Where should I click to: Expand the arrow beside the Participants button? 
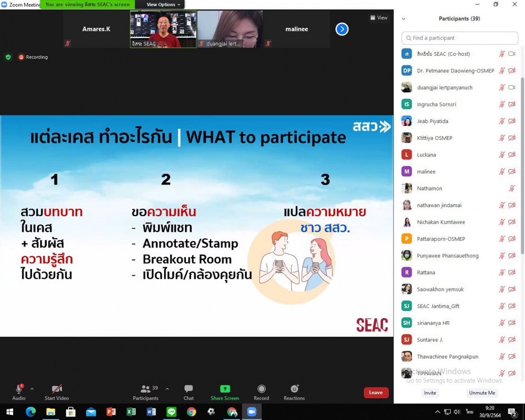tap(167, 389)
